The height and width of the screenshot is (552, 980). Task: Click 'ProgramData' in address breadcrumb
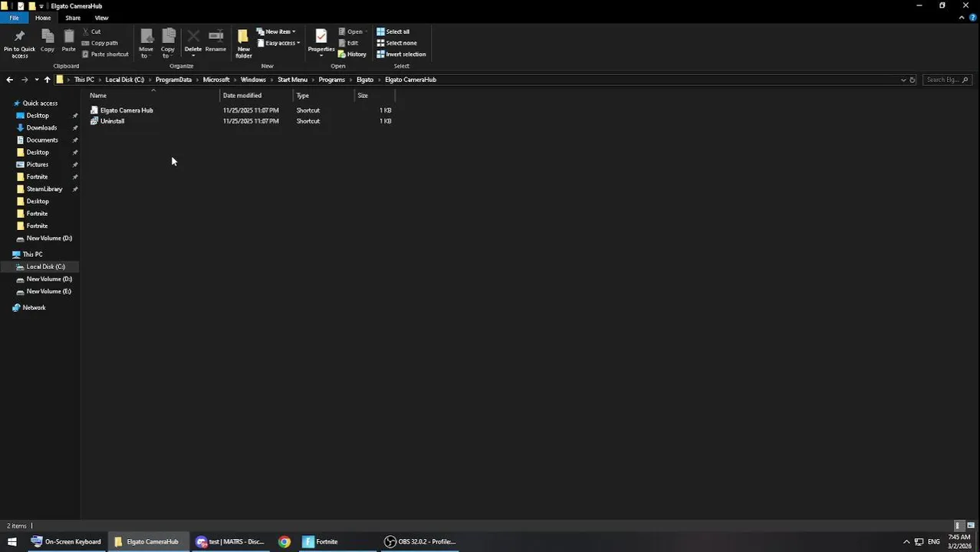173,80
